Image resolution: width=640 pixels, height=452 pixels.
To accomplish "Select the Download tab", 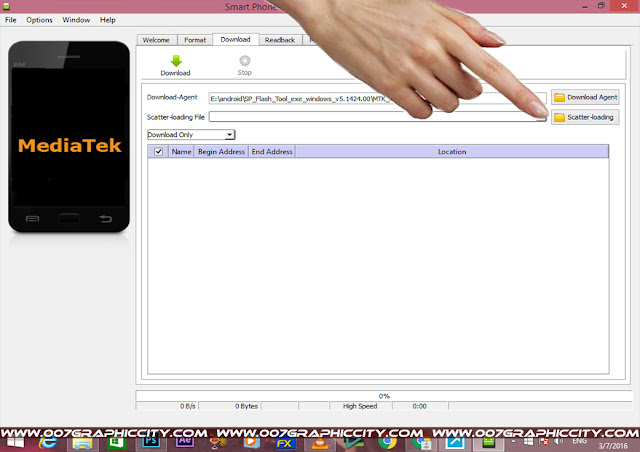I will (x=236, y=40).
